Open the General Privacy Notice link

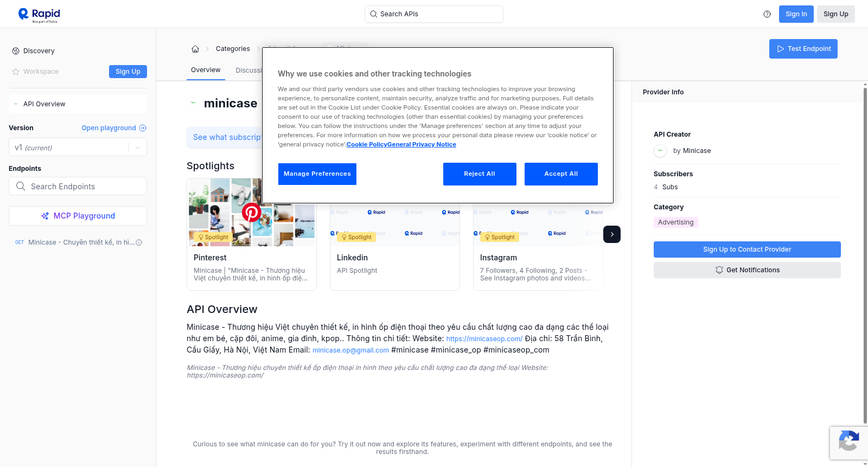[422, 144]
